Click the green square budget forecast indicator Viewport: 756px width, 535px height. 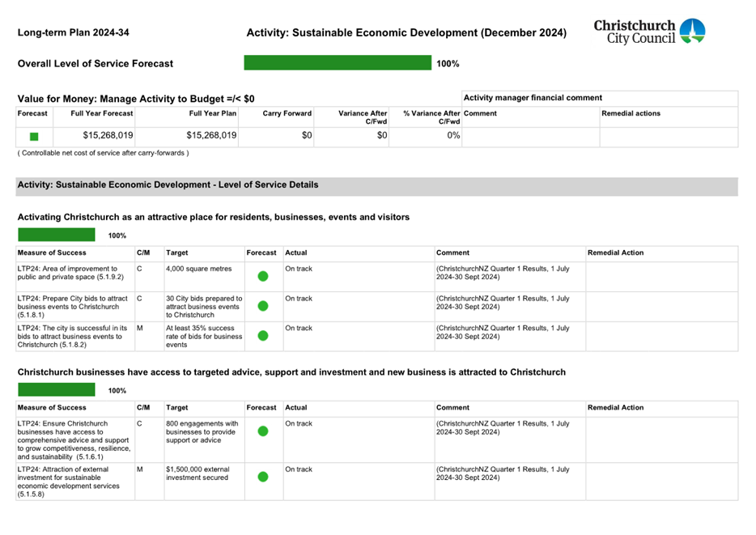coord(34,137)
